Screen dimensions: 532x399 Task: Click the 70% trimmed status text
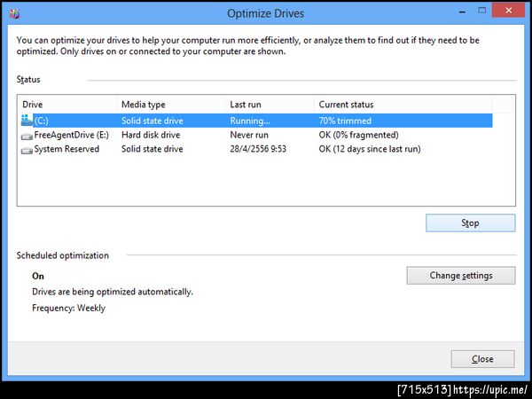tap(345, 120)
